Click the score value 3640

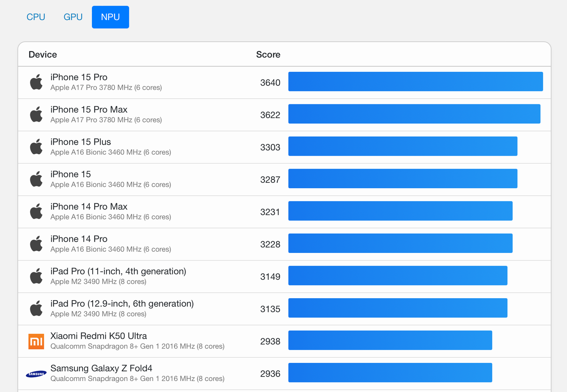(x=270, y=82)
